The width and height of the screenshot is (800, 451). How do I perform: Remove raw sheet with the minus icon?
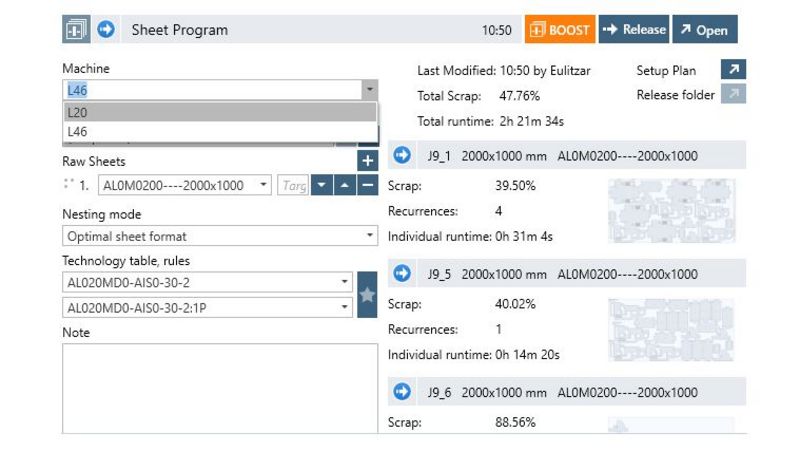tap(367, 185)
